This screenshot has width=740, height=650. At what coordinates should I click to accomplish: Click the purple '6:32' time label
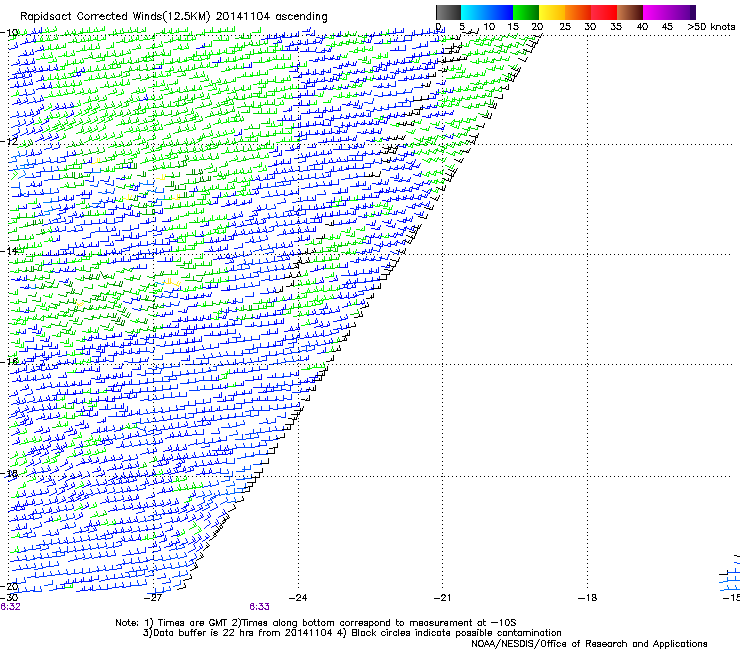[x=10, y=607]
